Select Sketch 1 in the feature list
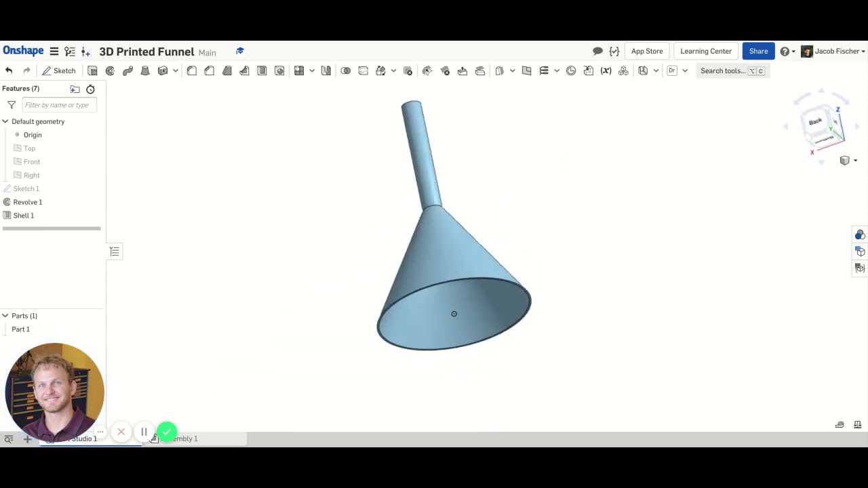Screen dimensions: 868x488 26,188
